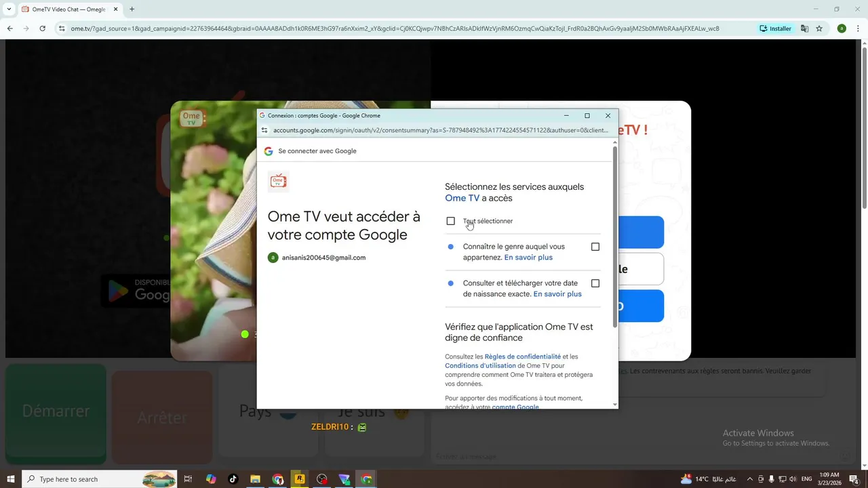
Task: Open En savoir plus link for birth date
Action: (x=557, y=294)
